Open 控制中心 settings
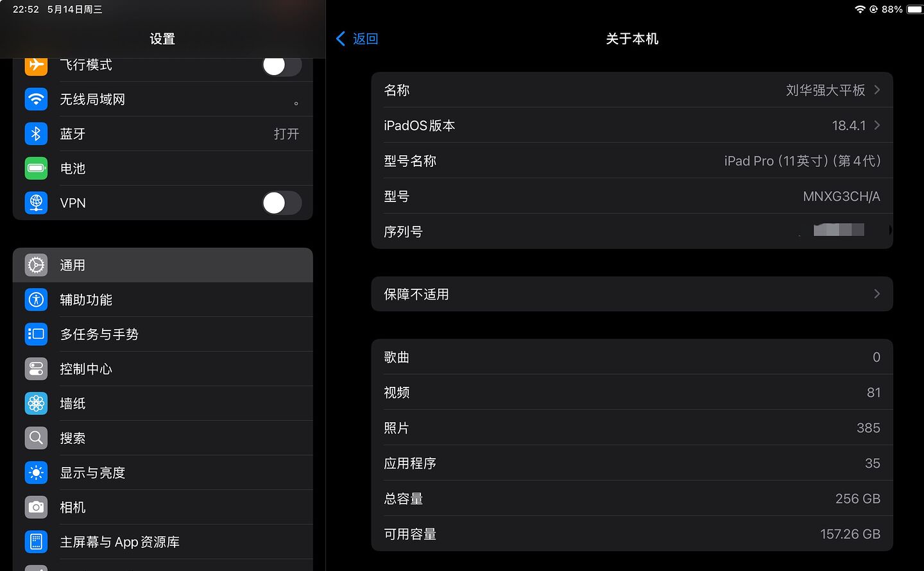 point(163,369)
